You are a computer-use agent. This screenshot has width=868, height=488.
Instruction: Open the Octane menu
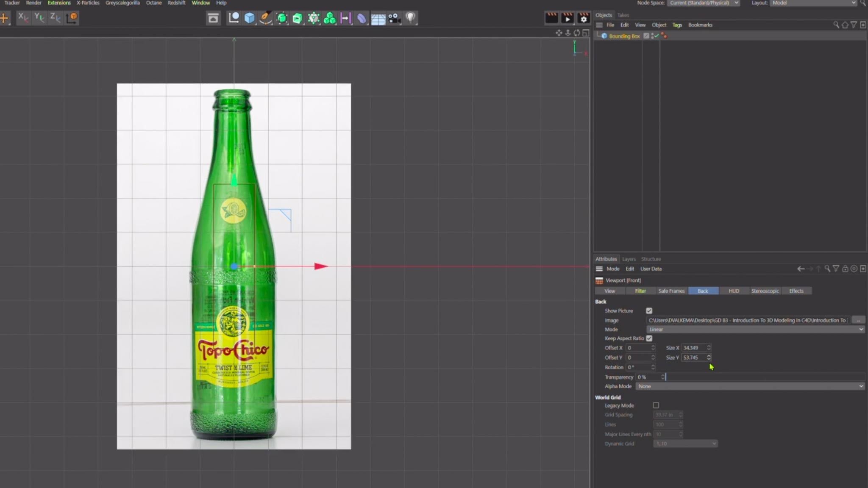coord(153,3)
